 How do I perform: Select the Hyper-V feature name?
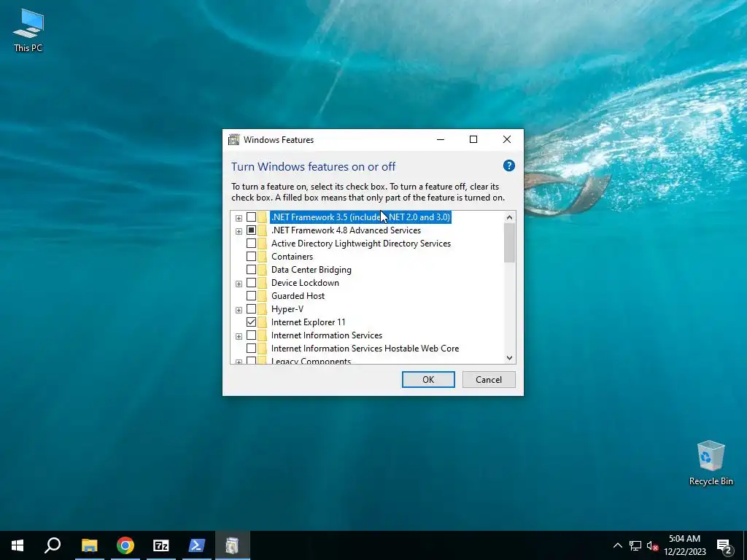click(x=287, y=309)
